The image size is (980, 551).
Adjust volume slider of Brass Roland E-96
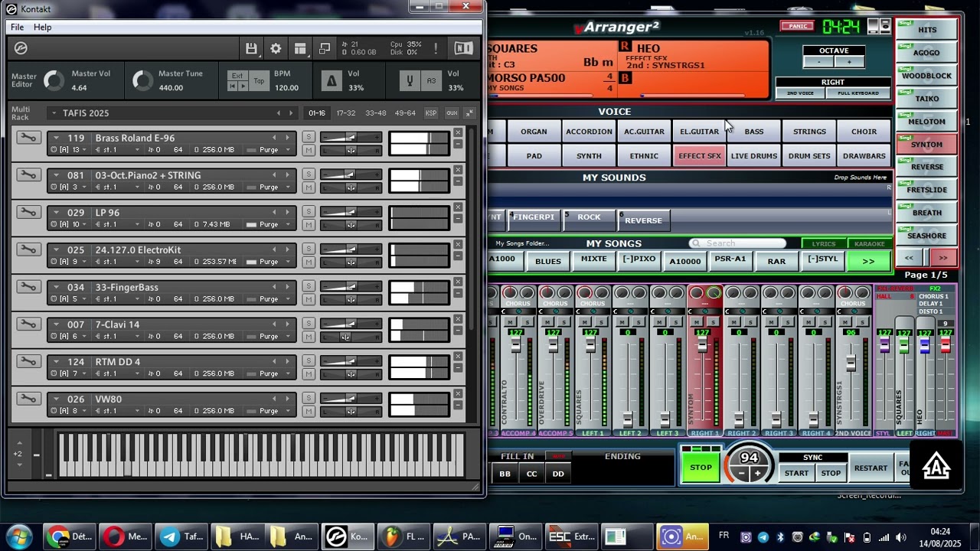tap(350, 138)
